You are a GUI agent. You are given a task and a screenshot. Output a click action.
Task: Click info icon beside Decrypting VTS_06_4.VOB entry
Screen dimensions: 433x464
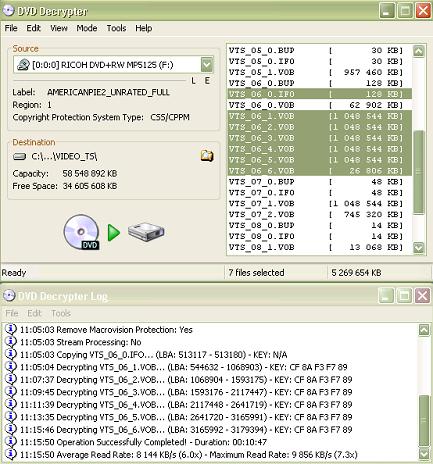tap(11, 404)
